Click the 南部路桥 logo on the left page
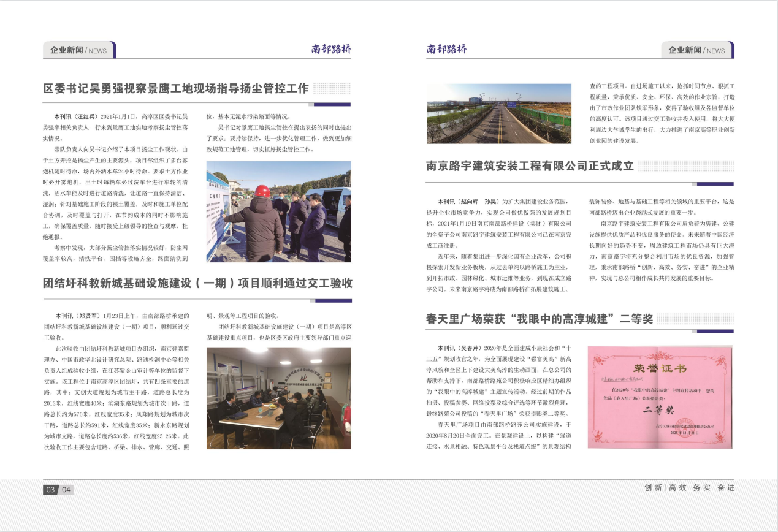 pos(331,50)
